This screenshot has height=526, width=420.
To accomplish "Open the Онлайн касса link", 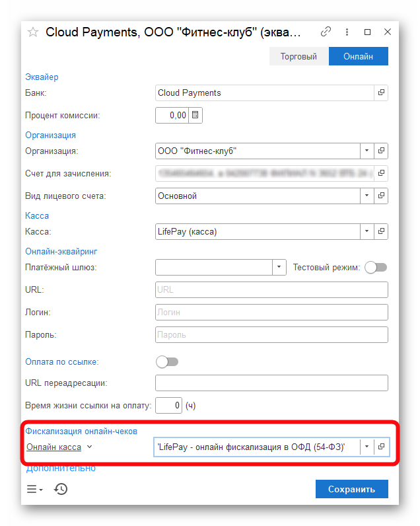I will 54,447.
